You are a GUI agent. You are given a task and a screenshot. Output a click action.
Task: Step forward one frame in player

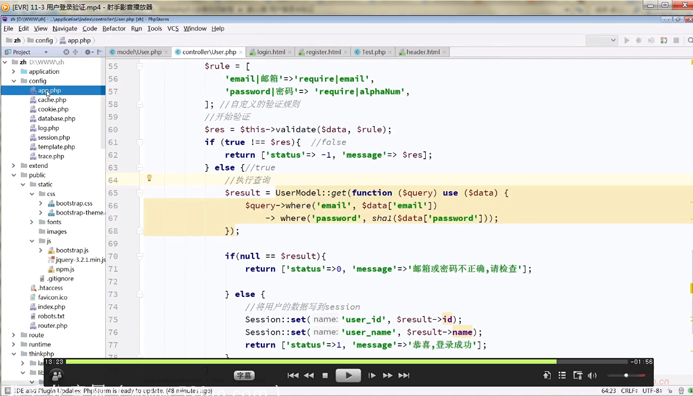[x=372, y=375]
